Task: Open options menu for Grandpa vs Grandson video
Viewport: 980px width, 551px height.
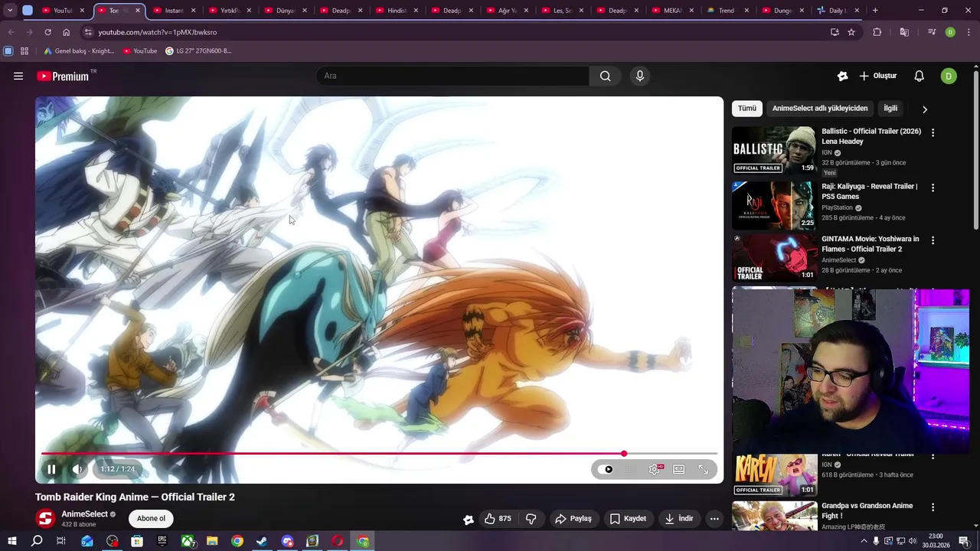Action: pyautogui.click(x=933, y=507)
